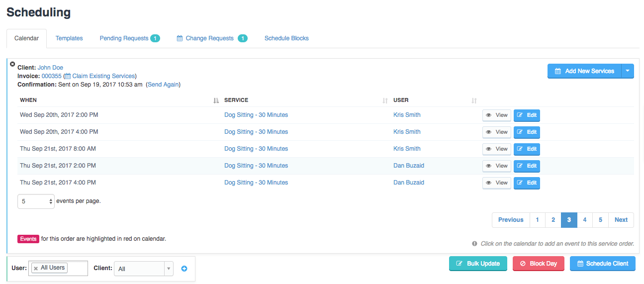The height and width of the screenshot is (284, 644).
Task: Close the John Doe order panel
Action: [13, 64]
